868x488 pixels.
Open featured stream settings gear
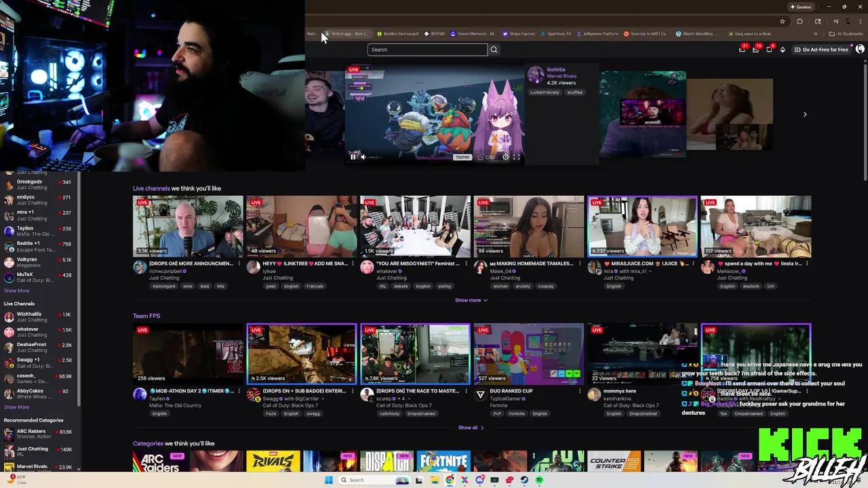coord(505,157)
